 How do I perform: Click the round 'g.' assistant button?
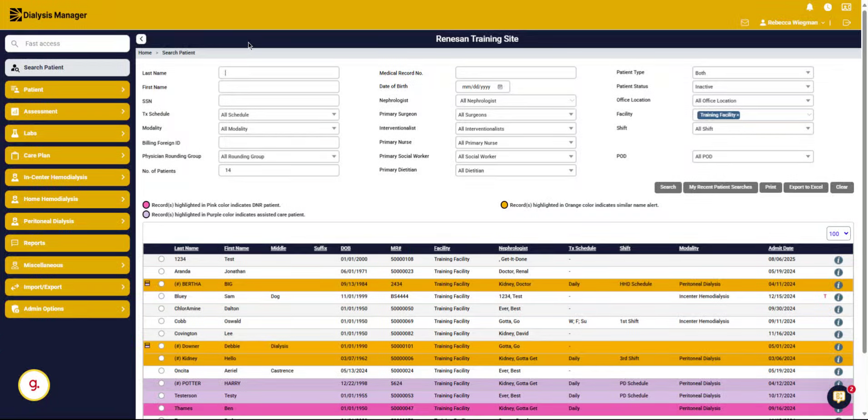34,385
